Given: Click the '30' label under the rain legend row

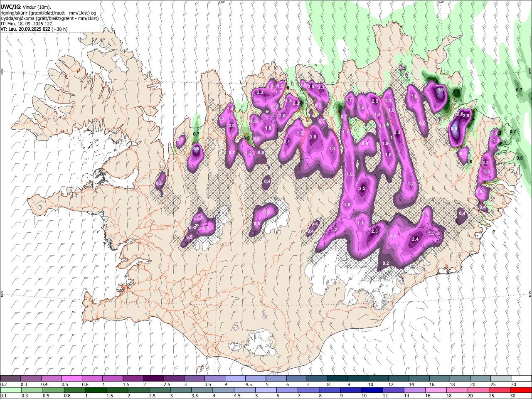Looking at the screenshot, I should click(514, 396).
